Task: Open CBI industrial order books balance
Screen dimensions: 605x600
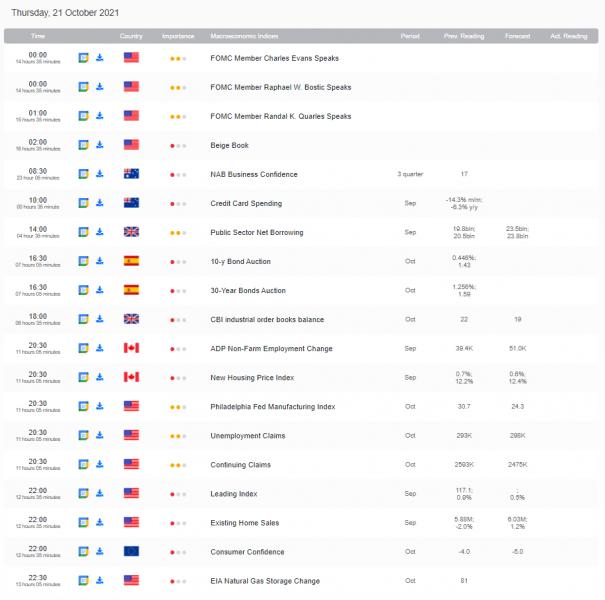Action: pos(265,320)
